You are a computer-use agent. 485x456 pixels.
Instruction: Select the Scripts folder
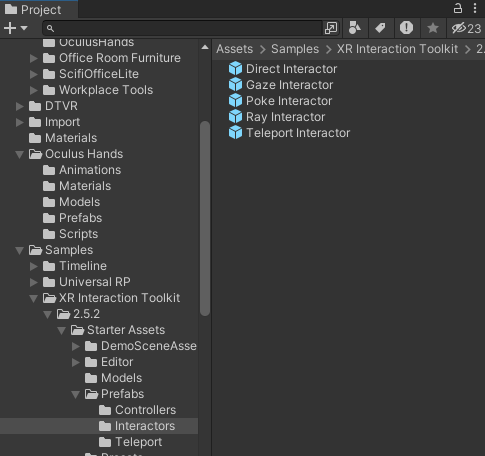tap(70, 234)
